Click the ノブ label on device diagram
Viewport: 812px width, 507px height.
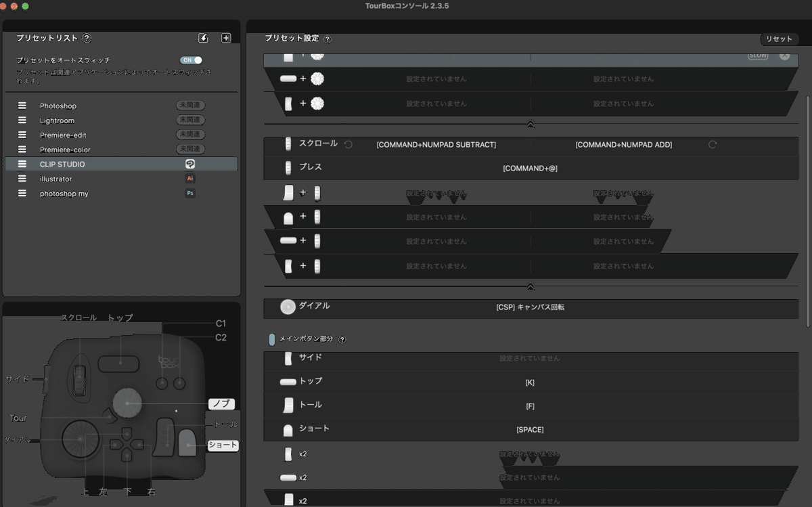pyautogui.click(x=222, y=404)
